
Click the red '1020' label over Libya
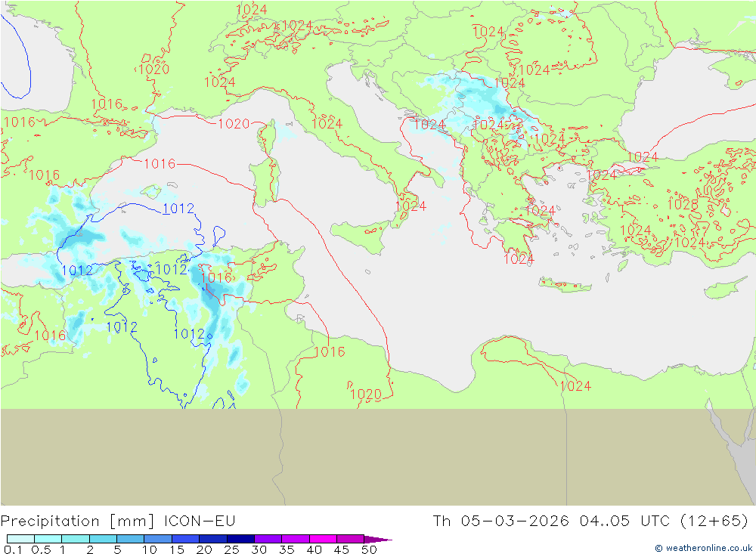pyautogui.click(x=365, y=395)
